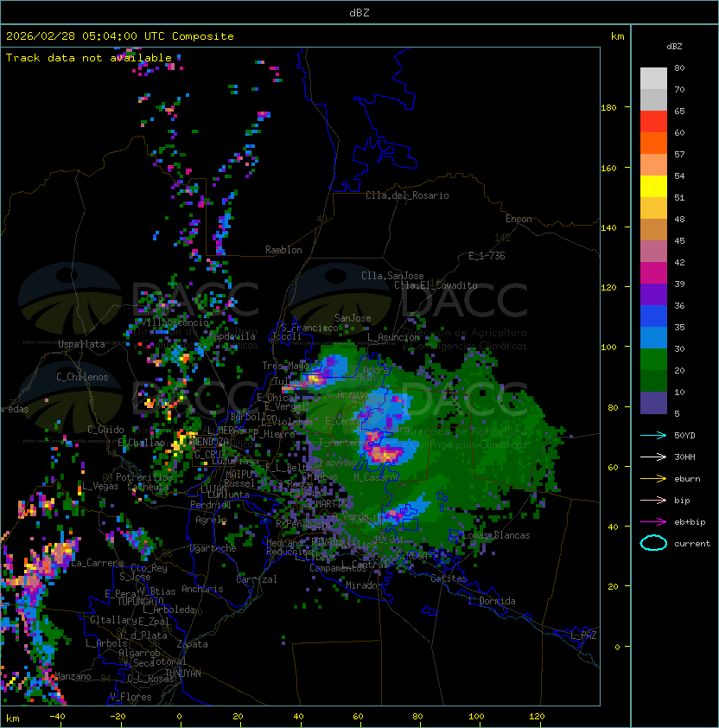Click the '-40' km tick on horizontal axis

(x=57, y=717)
